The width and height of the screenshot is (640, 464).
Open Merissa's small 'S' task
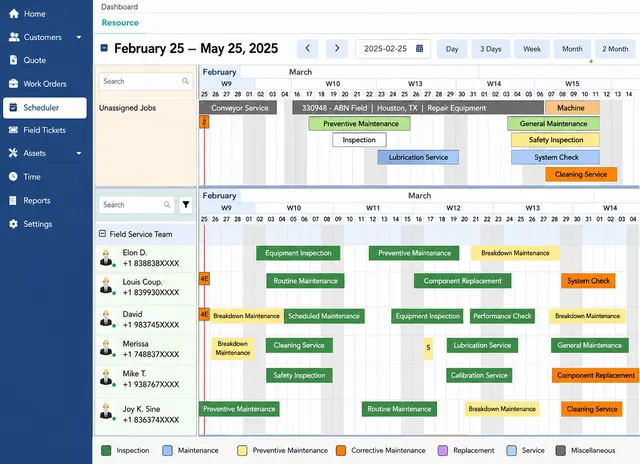428,348
